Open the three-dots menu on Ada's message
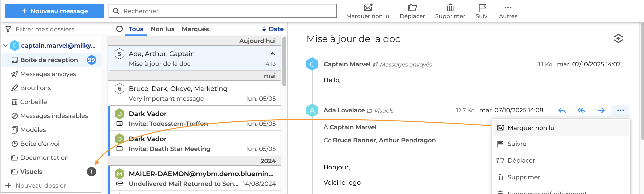Viewport: 644px width, 194px height. point(620,110)
